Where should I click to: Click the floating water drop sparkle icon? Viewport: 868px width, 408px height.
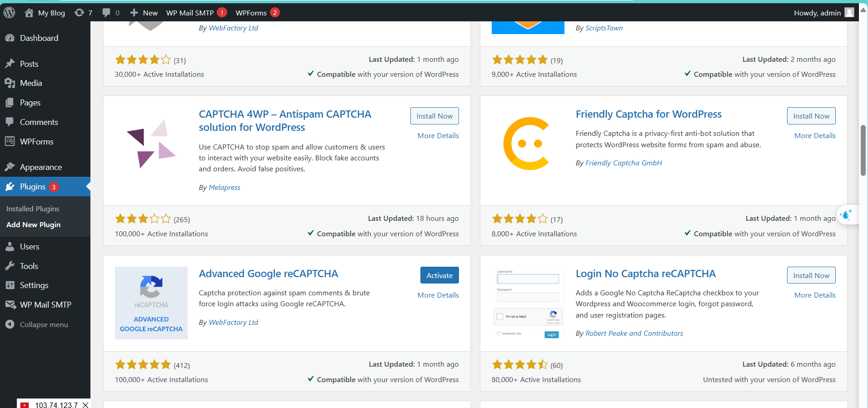pos(847,214)
